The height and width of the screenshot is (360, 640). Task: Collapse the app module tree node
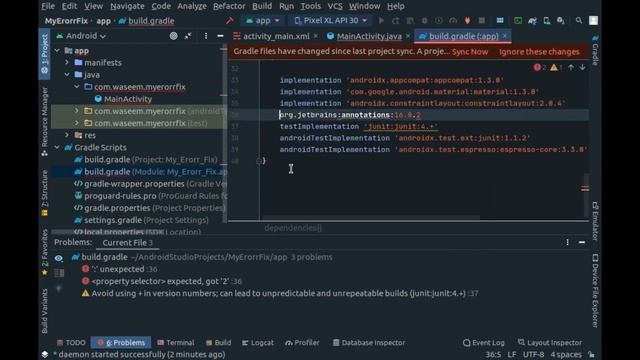(x=57, y=51)
